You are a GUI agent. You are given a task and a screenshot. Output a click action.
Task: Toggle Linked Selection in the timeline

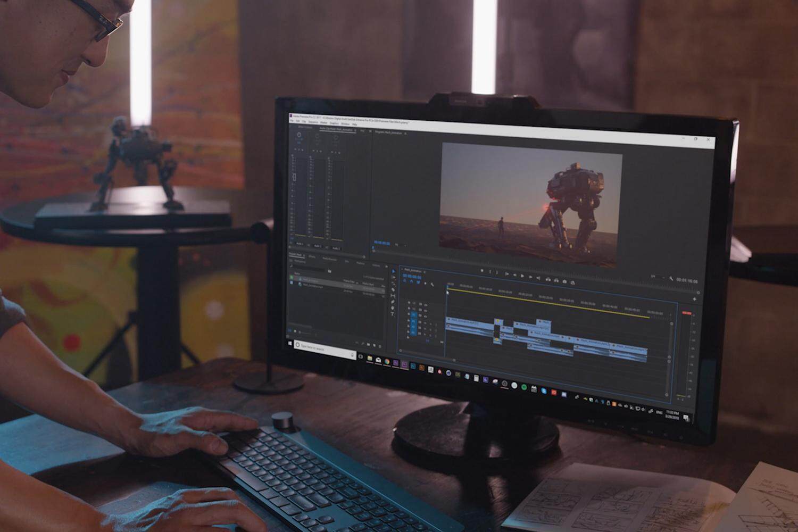pos(418,282)
